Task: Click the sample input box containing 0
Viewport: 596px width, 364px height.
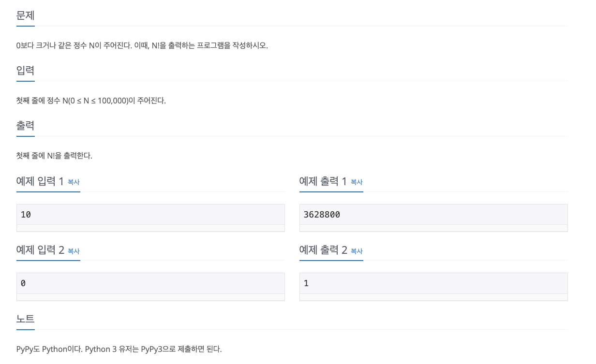Action: pos(150,283)
